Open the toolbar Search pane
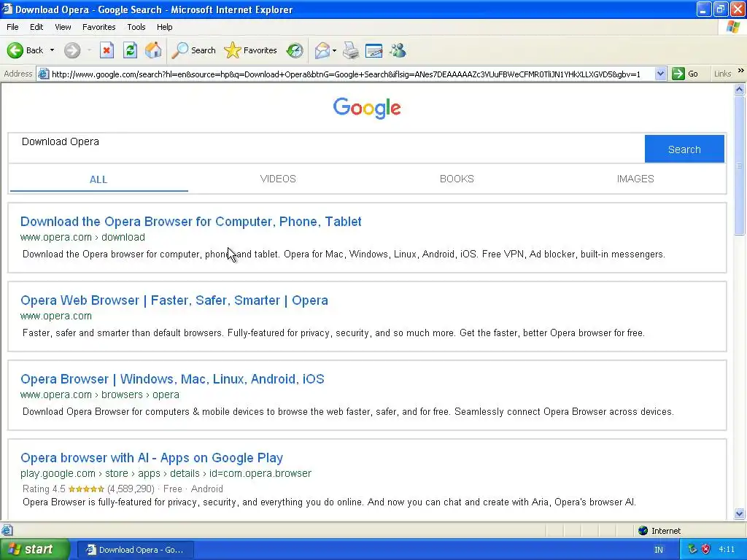 tap(194, 50)
